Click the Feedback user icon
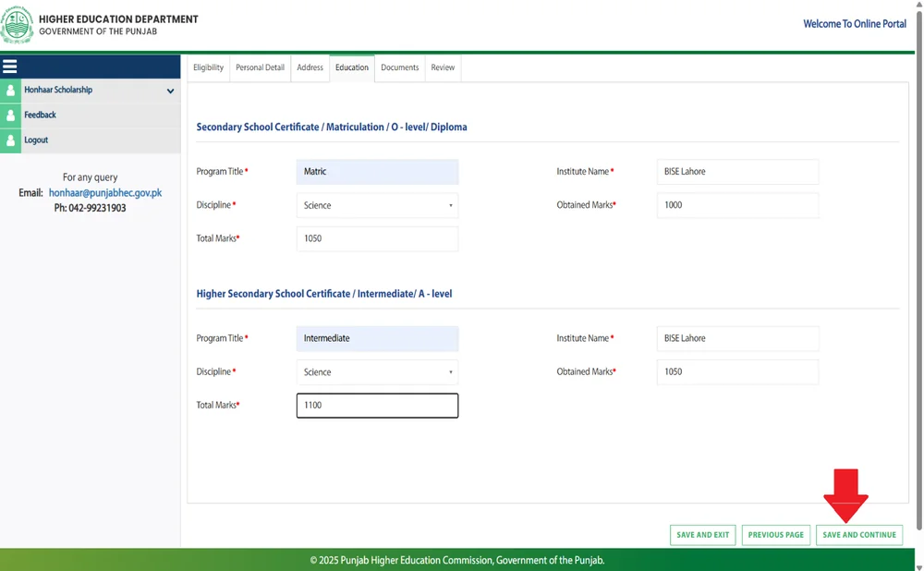 coord(10,115)
